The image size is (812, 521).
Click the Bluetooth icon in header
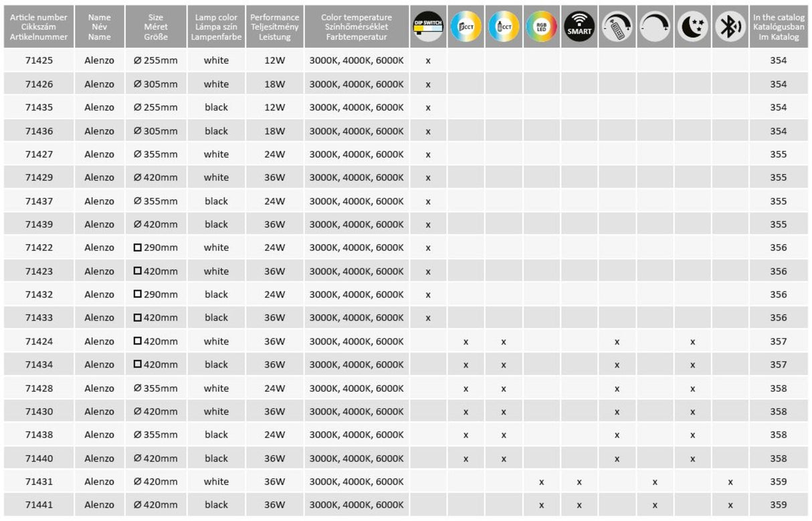tap(730, 27)
